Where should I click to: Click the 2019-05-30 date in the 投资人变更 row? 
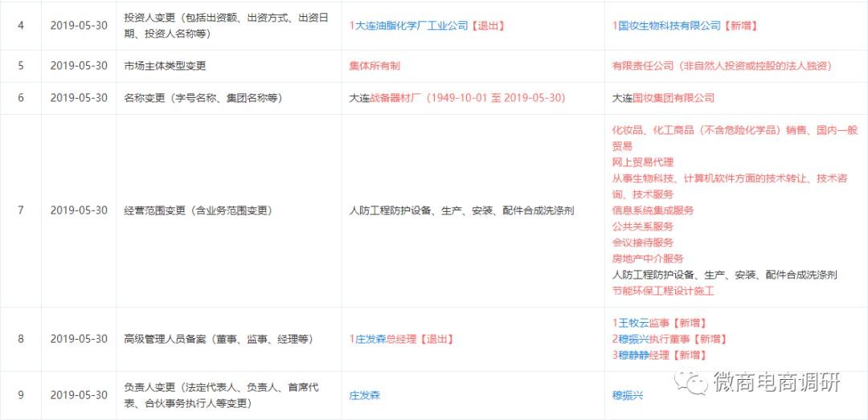click(x=79, y=26)
